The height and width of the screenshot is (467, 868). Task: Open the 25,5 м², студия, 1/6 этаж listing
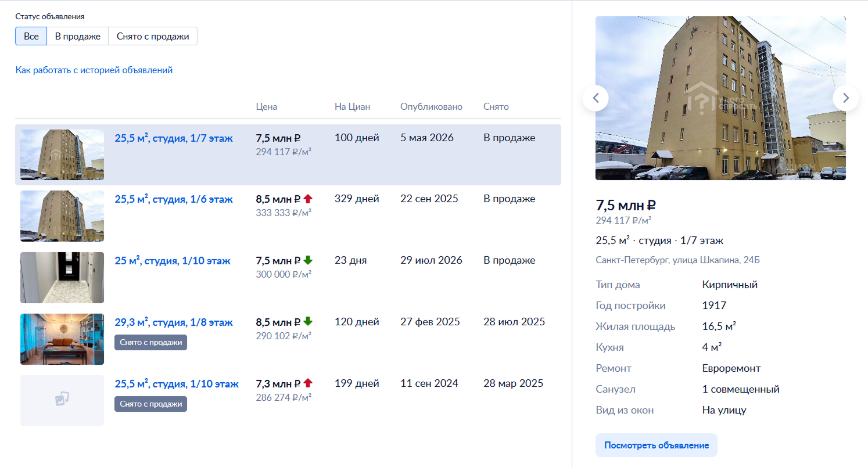(174, 199)
